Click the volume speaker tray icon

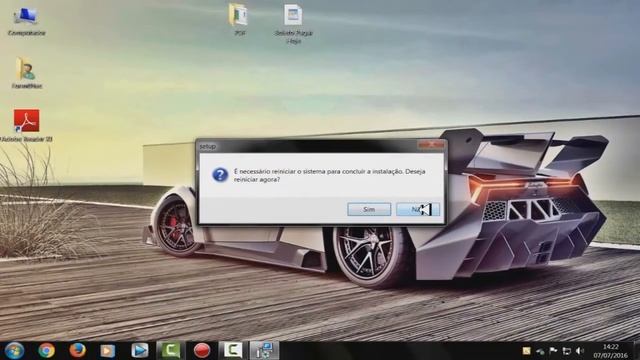580,351
